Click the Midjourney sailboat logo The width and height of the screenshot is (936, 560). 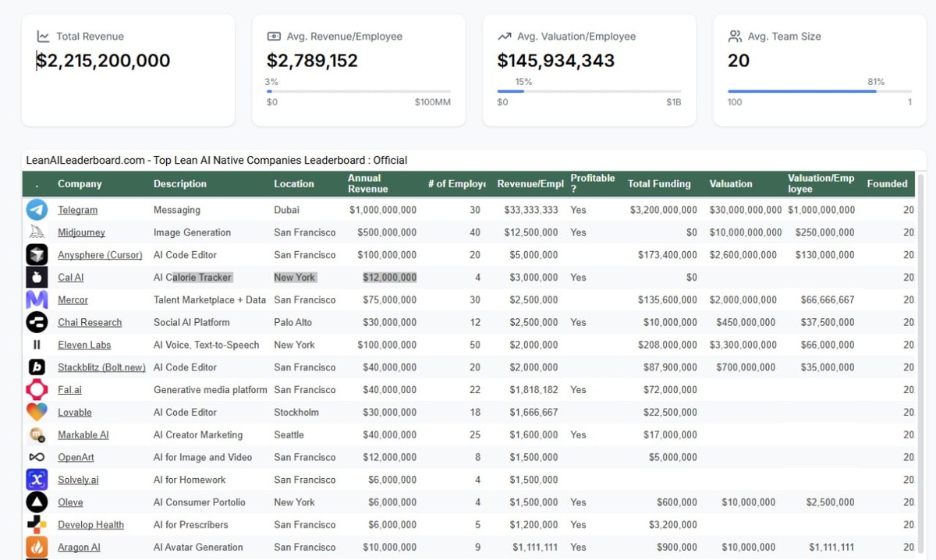click(x=37, y=232)
